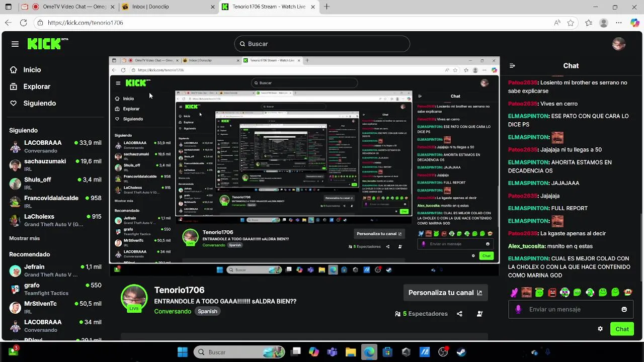
Task: Open Jefrain recommended channel
Action: click(55, 270)
